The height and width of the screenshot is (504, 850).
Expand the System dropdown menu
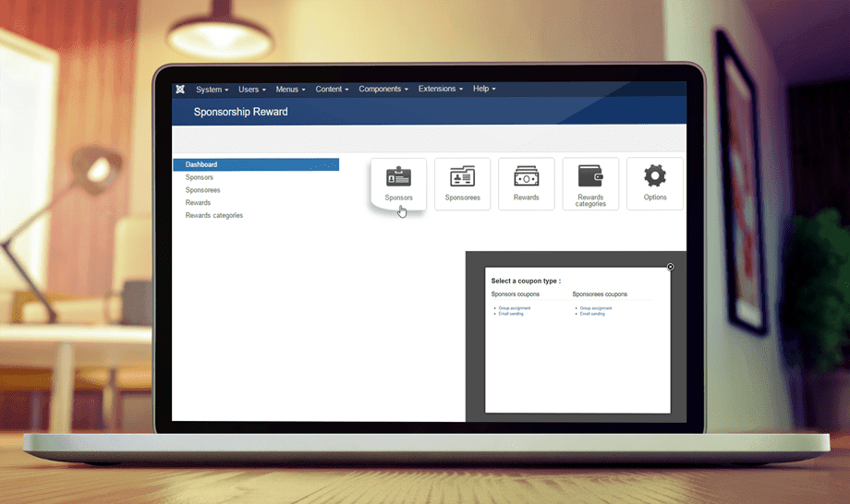click(212, 90)
